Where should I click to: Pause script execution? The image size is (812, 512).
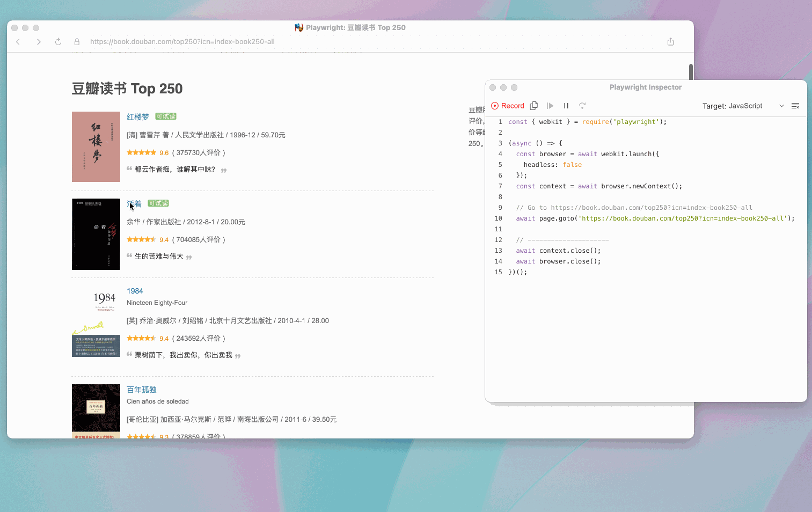click(566, 106)
